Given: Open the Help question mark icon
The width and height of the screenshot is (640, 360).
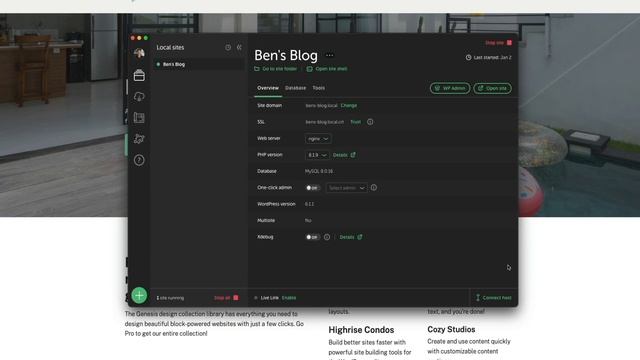Looking at the screenshot, I should 139,160.
